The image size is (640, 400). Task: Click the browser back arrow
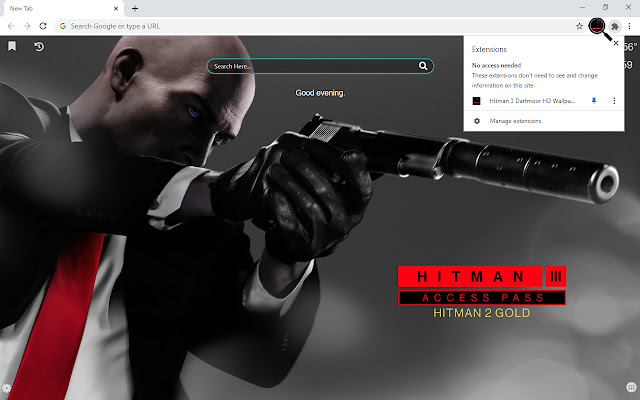11,26
